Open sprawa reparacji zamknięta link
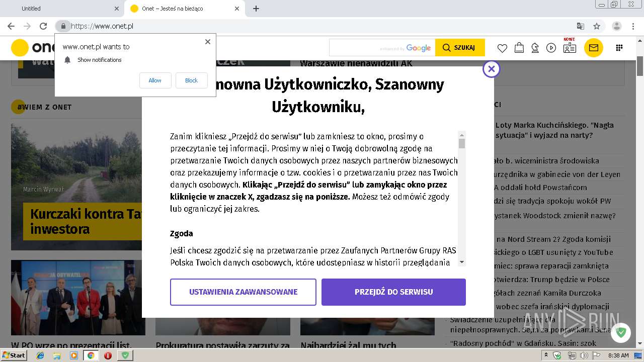Image resolution: width=644 pixels, height=362 pixels. [x=551, y=266]
